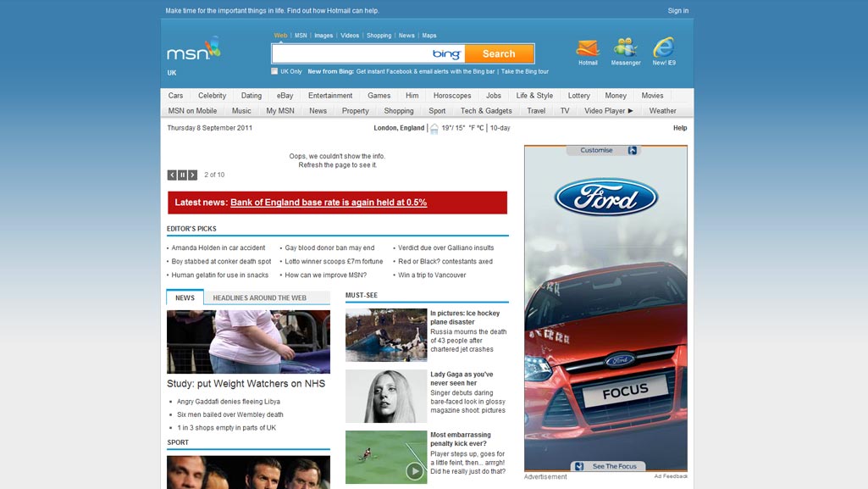The width and height of the screenshot is (868, 489).
Task: Open the Movies section
Action: (652, 96)
